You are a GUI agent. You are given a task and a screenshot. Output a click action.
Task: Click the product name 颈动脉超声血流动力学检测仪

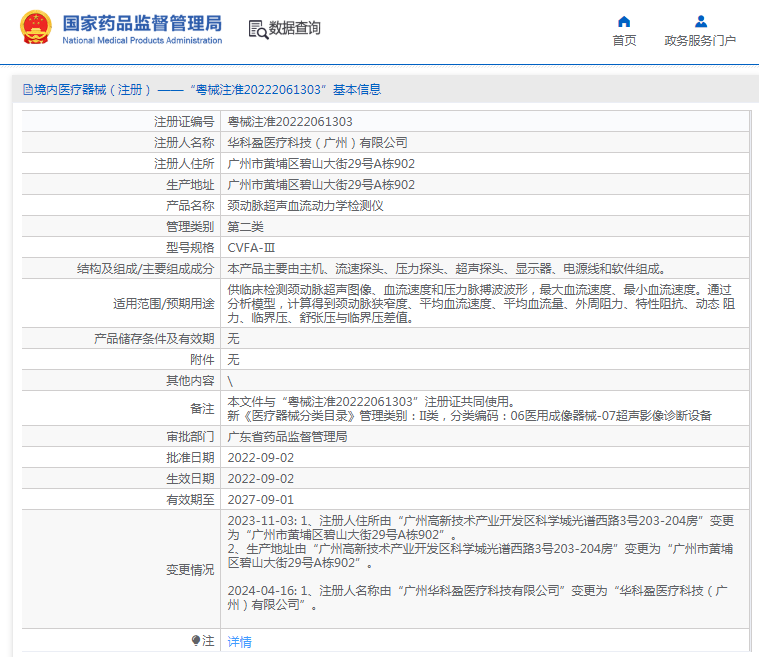click(305, 206)
